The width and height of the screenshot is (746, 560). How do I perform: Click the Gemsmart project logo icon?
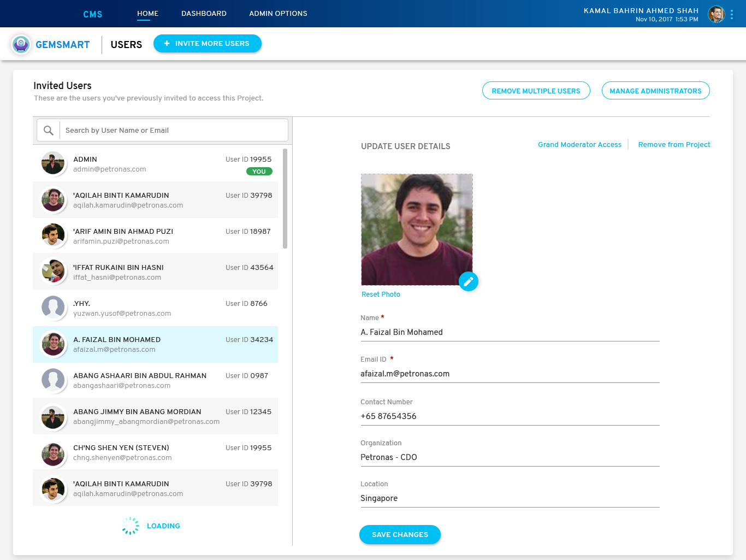pyautogui.click(x=21, y=44)
